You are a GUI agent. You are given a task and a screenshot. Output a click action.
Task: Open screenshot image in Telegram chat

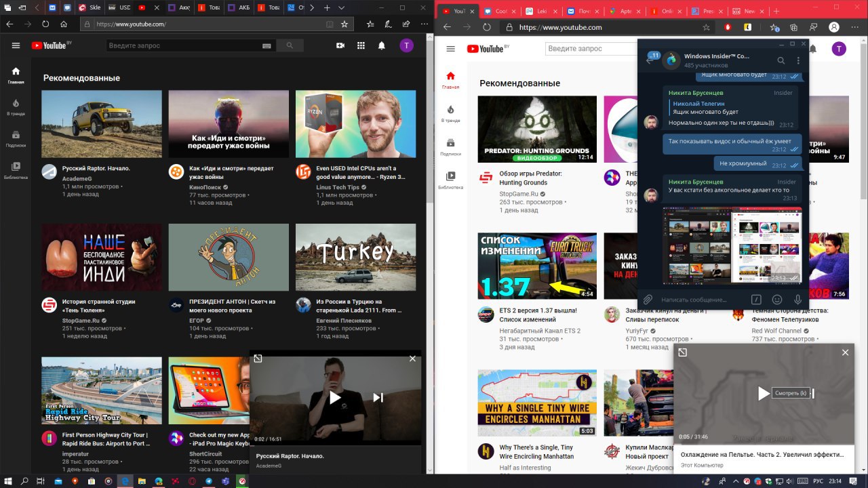click(732, 245)
